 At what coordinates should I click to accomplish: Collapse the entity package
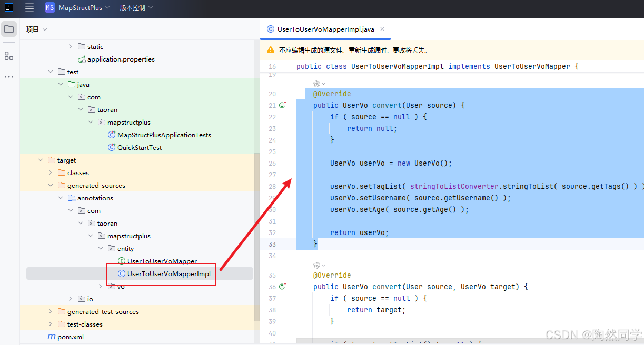pyautogui.click(x=101, y=249)
